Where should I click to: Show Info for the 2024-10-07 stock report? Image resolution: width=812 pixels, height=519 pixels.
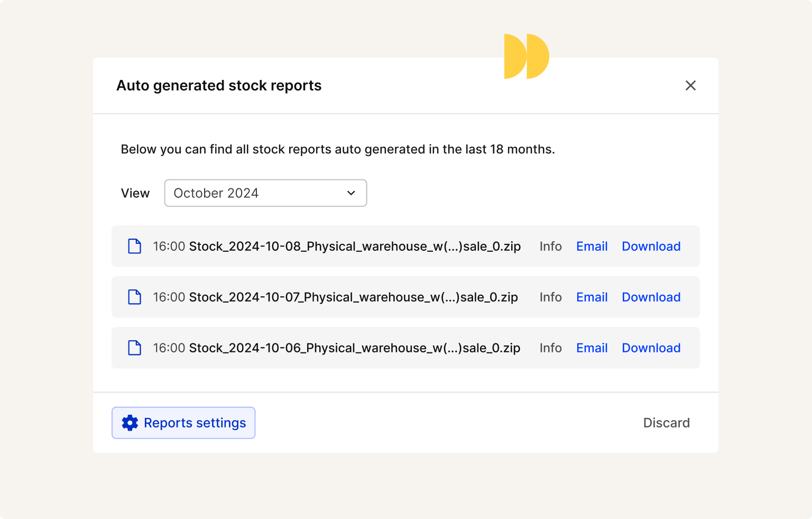(550, 297)
